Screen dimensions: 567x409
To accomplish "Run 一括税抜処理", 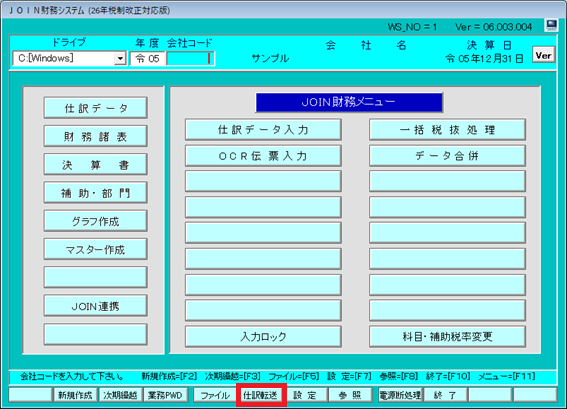I will 447,129.
